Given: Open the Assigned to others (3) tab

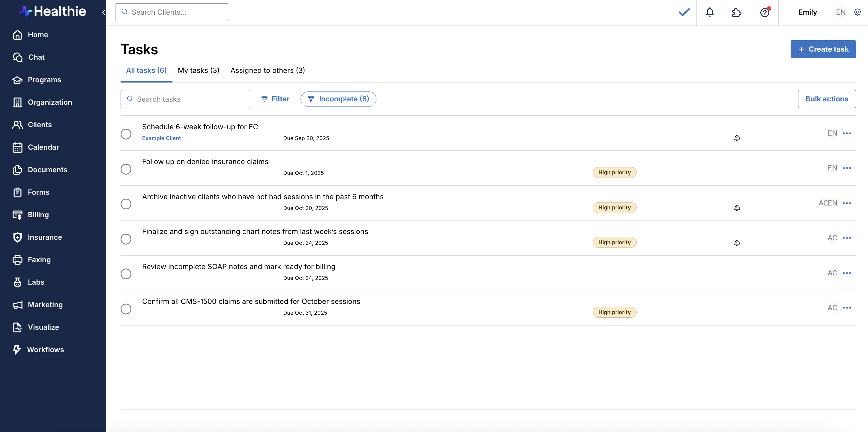Looking at the screenshot, I should tap(268, 70).
